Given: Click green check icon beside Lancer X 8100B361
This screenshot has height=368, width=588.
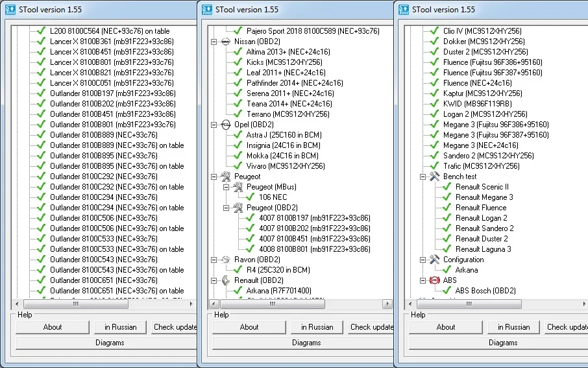Looking at the screenshot, I should [x=42, y=42].
